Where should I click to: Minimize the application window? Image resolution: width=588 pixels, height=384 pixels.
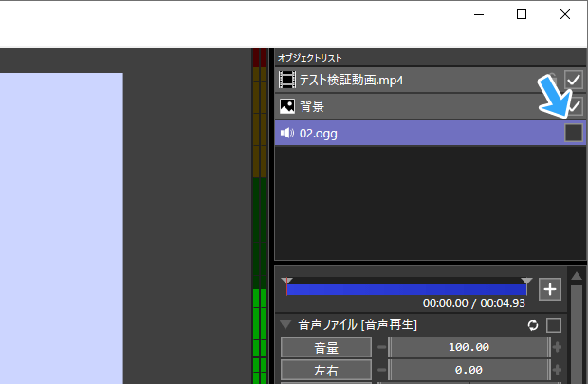click(x=479, y=14)
